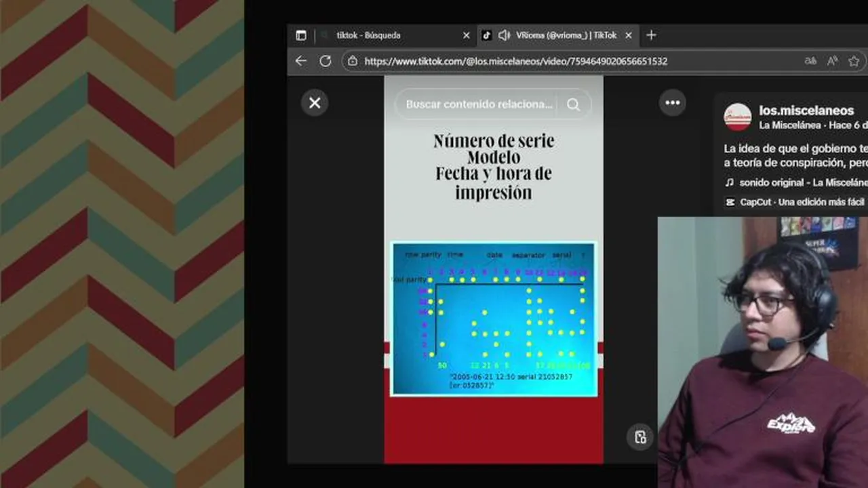Open the translate page icon
This screenshot has width=868, height=488.
pos(810,61)
